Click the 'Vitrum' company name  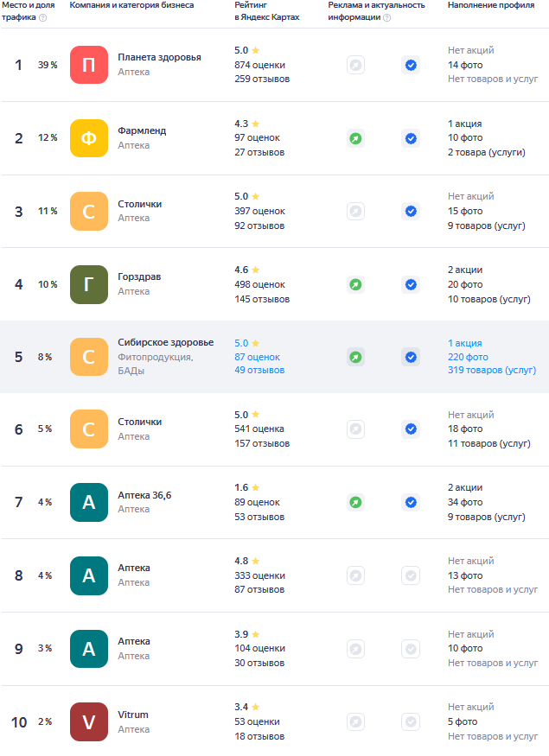pyautogui.click(x=133, y=715)
